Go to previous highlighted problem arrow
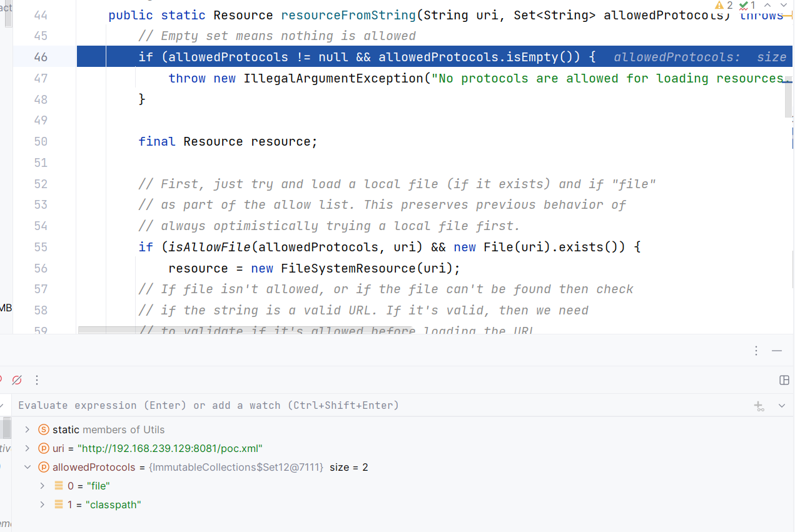The width and height of the screenshot is (795, 532). [767, 5]
